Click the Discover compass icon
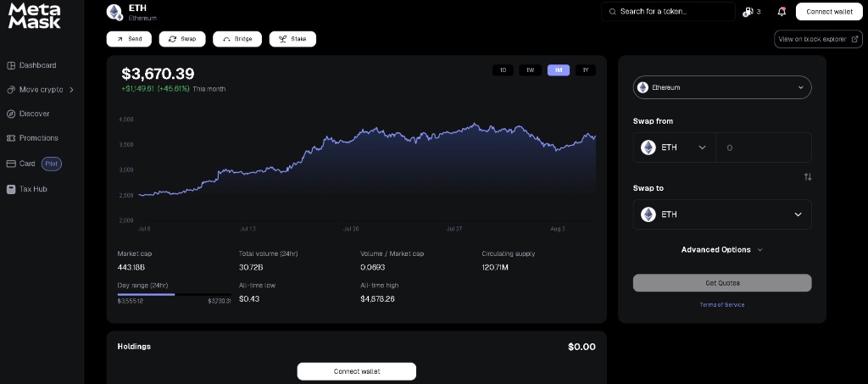Screen dimensions: 868x384 click(11, 114)
